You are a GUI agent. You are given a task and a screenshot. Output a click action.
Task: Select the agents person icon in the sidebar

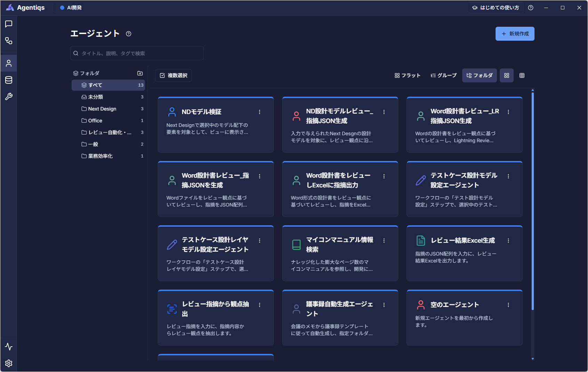9,63
